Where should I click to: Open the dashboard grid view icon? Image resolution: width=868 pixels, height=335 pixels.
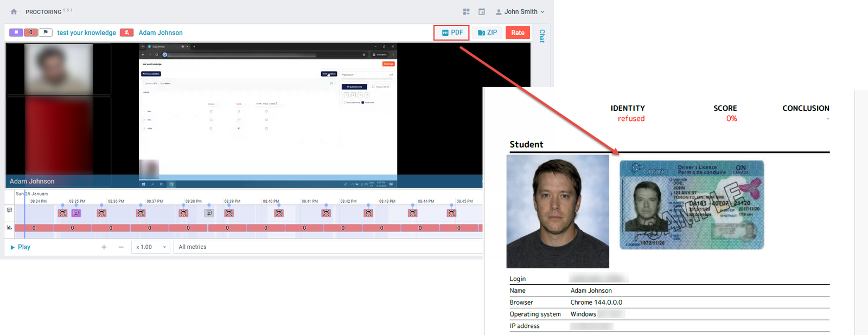(x=466, y=11)
